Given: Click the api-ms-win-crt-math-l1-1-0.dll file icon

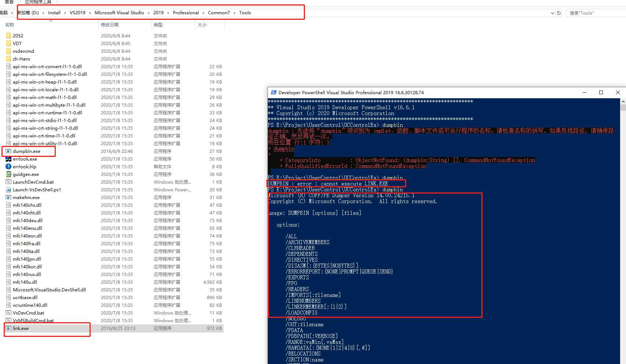Looking at the screenshot, I should coord(8,97).
